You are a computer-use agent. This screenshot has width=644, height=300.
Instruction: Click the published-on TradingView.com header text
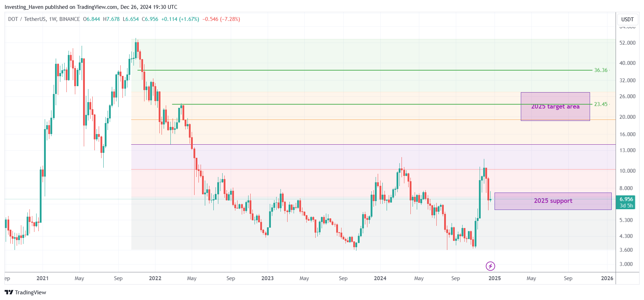point(91,7)
